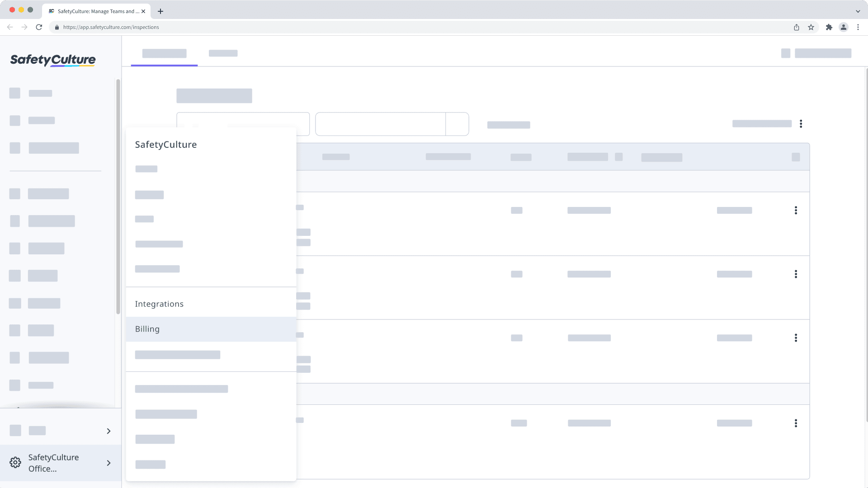Click the SafetyCulture logo
Image resolution: width=868 pixels, height=488 pixels.
(x=52, y=60)
